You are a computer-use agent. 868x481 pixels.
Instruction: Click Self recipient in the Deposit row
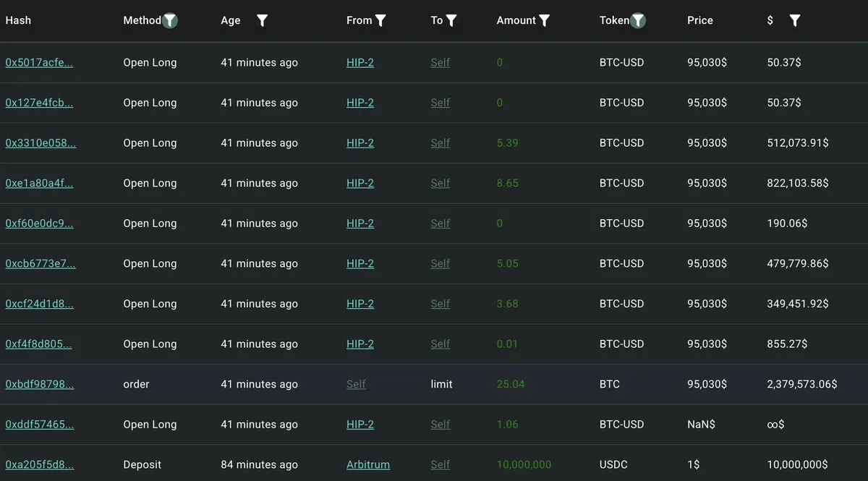[440, 464]
